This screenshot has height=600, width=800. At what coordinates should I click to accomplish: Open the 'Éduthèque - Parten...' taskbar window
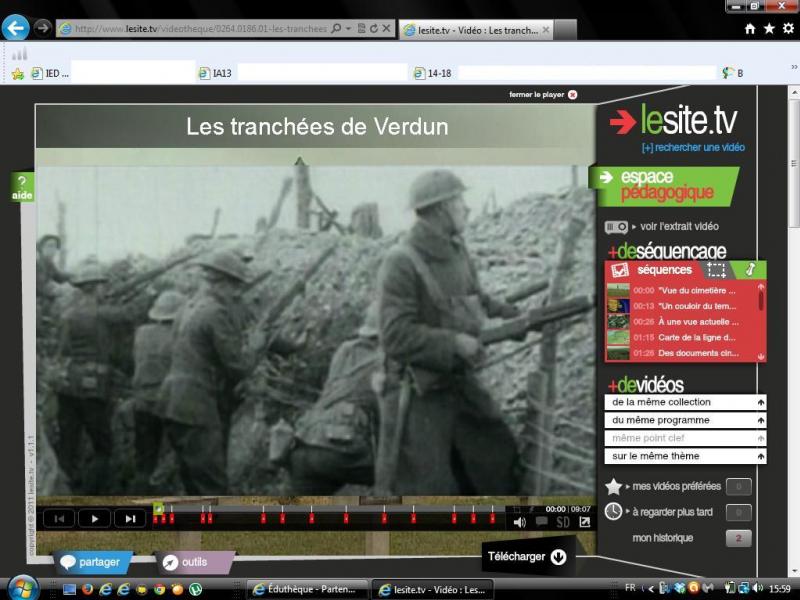tap(308, 589)
